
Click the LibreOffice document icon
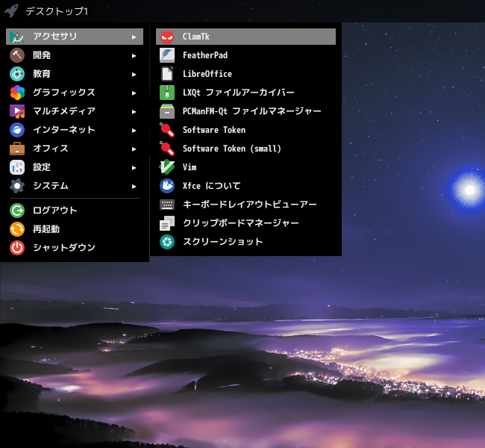click(167, 74)
